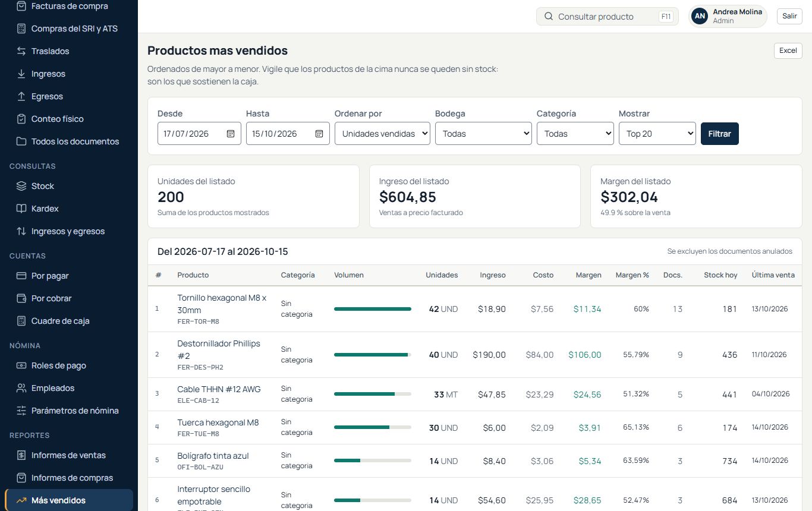
Task: Open the Andrea Molina user profile
Action: coord(728,16)
